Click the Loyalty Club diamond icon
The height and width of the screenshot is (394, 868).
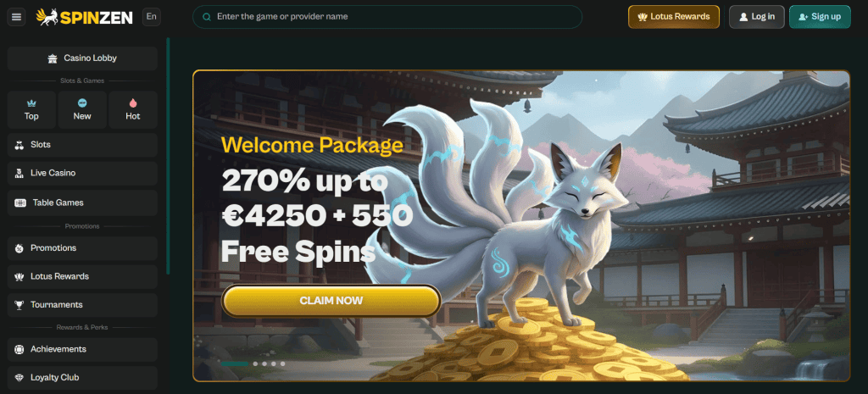pos(19,378)
